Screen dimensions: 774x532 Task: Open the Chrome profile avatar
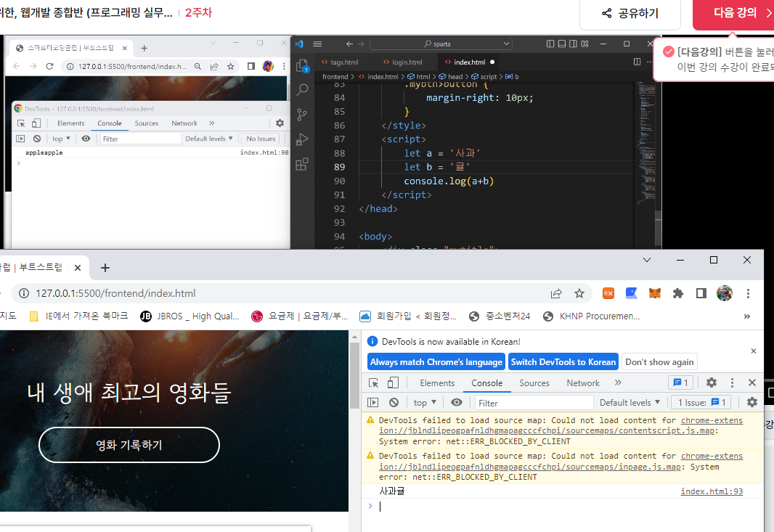pyautogui.click(x=724, y=293)
